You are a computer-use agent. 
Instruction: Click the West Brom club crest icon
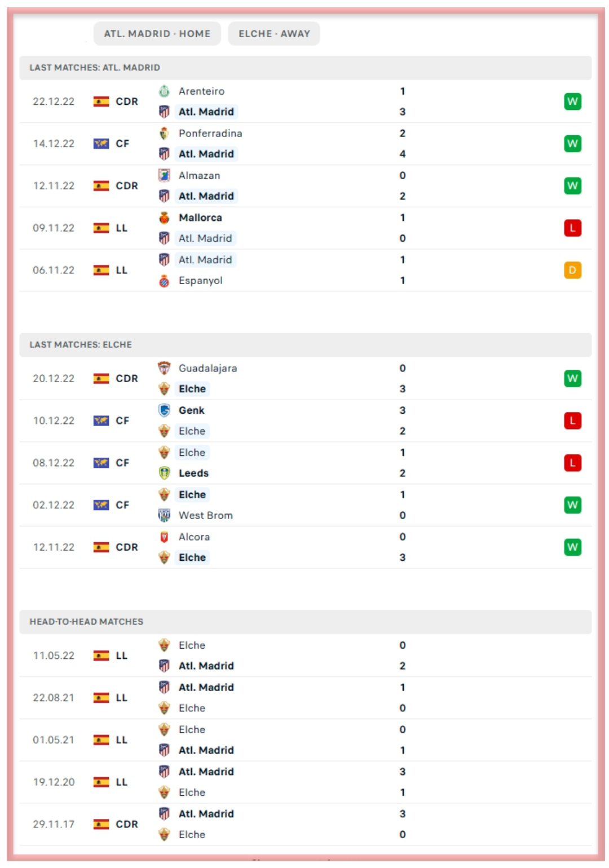click(164, 515)
